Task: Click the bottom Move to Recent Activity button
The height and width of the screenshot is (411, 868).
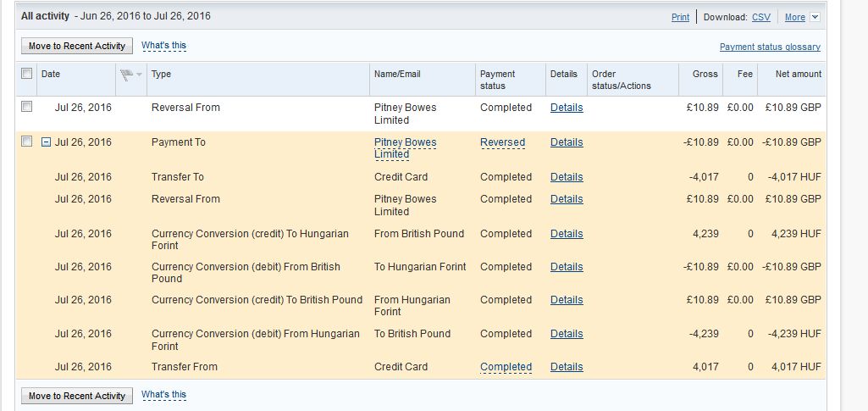Action: click(76, 396)
